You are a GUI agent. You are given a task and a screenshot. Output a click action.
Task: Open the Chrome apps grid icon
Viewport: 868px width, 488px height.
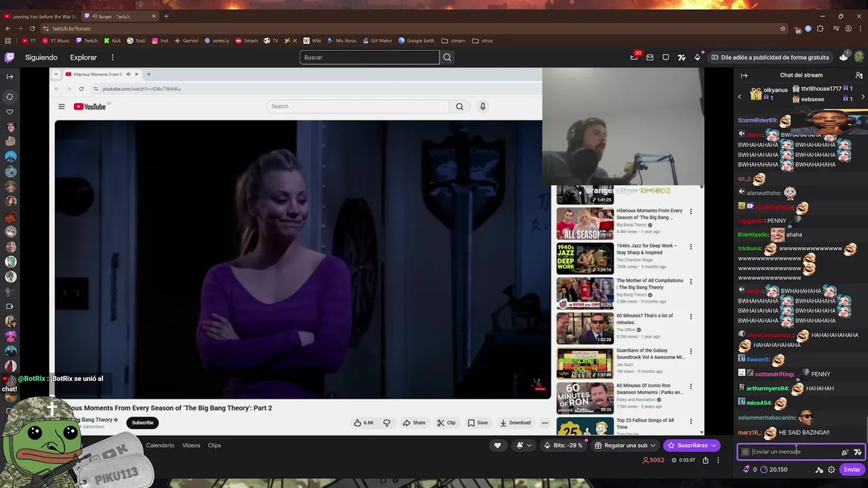pyautogui.click(x=8, y=41)
